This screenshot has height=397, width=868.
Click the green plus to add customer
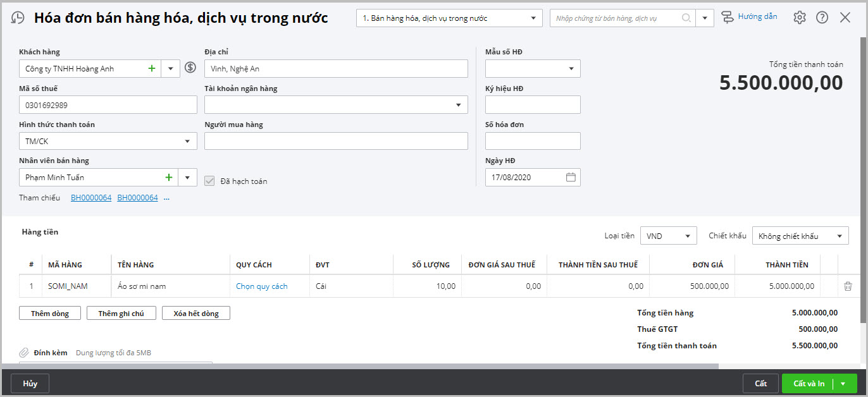pos(151,68)
